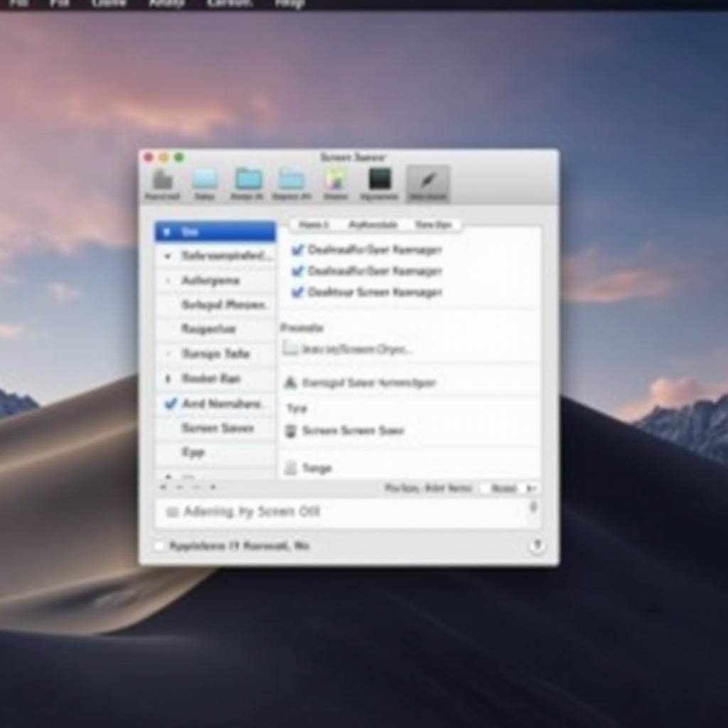
Task: Collapse the highlighted blue sidebar row's triangle
Action: coord(167,232)
